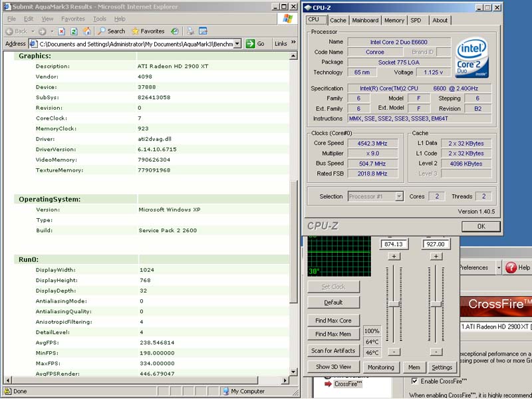Image resolution: width=532 pixels, height=399 pixels.
Task: Select the CPU tab in CPU-Z
Action: (317, 19)
